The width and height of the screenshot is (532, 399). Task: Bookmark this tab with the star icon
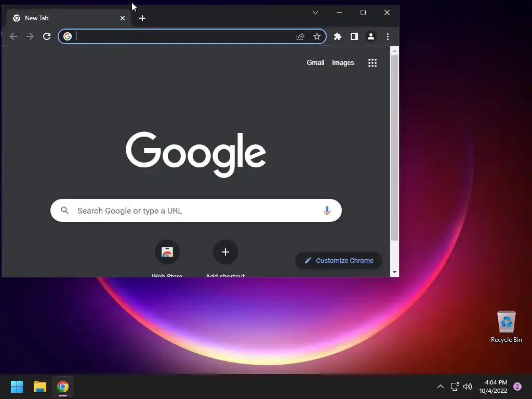(x=317, y=36)
